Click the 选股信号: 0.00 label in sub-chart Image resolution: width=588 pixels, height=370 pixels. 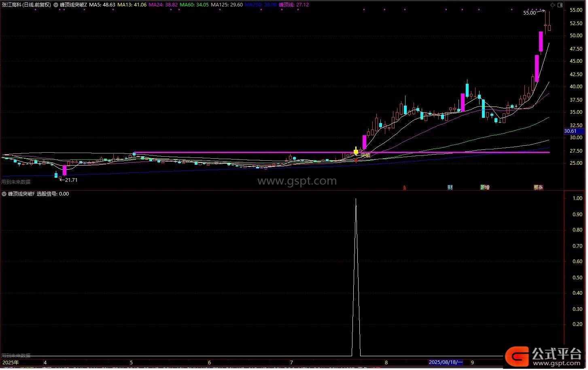coord(53,194)
